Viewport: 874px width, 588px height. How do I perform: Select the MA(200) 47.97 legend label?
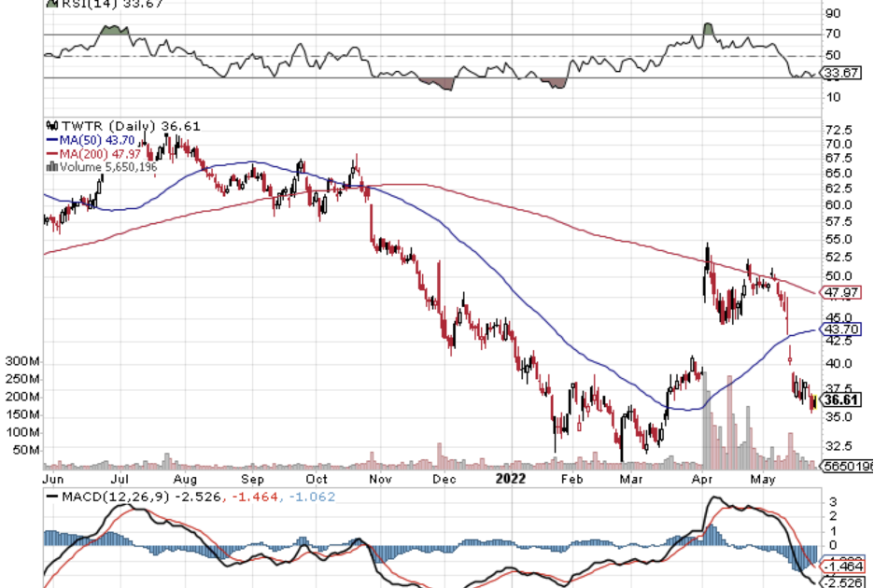point(96,153)
